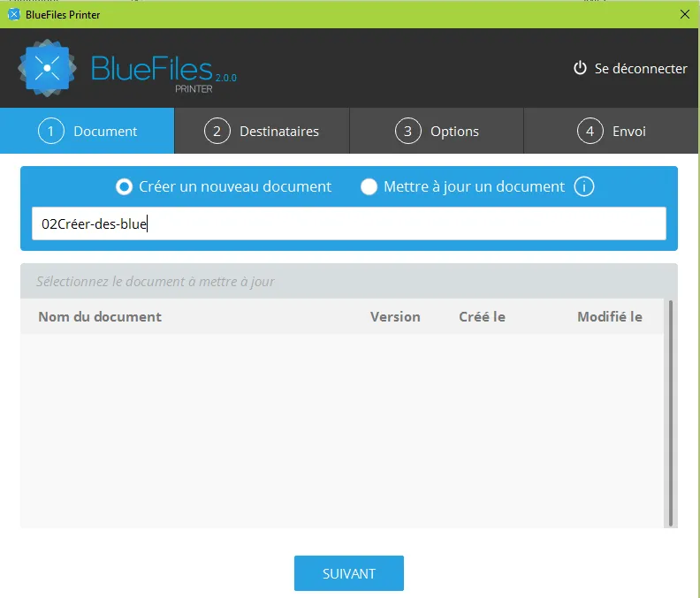Screen dimensions: 700x598
Task: Select Mettre à jour un document radio button
Action: [x=369, y=186]
